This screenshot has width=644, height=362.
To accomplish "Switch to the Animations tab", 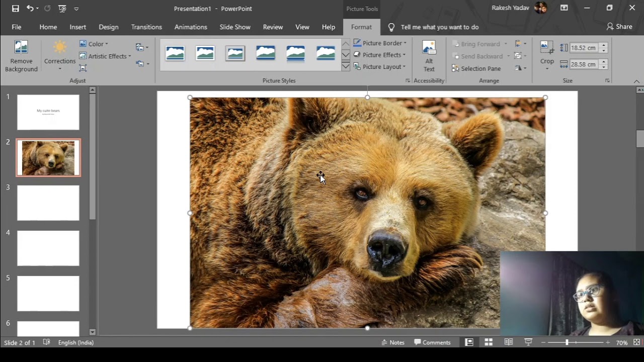I will click(191, 27).
